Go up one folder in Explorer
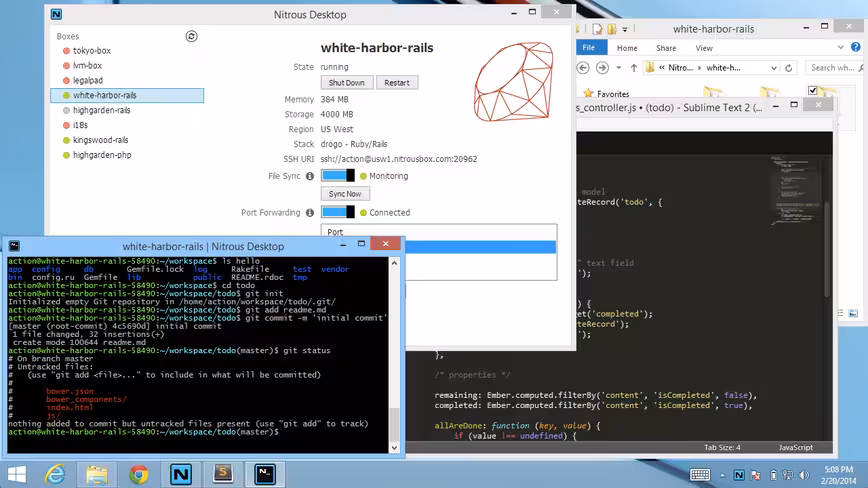868x488 pixels. click(634, 68)
